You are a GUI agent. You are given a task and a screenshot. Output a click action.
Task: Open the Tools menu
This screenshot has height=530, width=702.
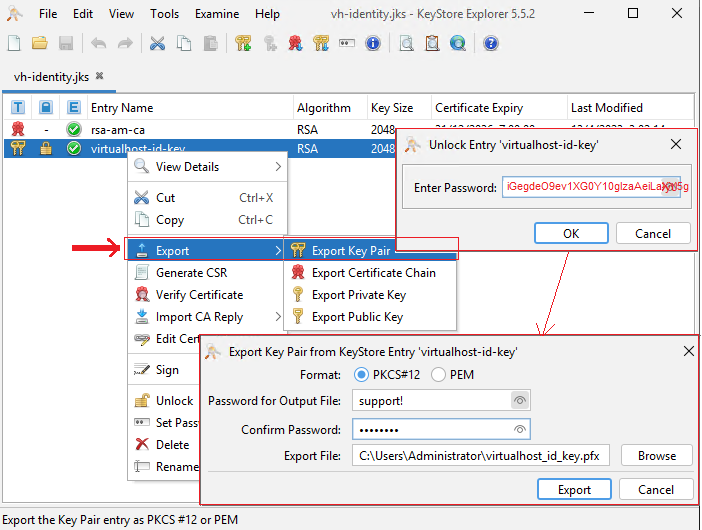tap(165, 14)
